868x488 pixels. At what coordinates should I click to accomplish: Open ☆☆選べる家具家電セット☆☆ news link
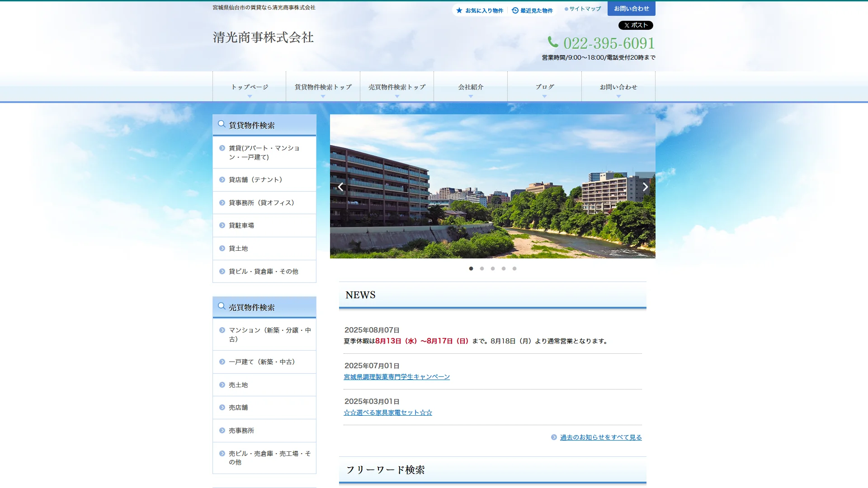point(388,413)
